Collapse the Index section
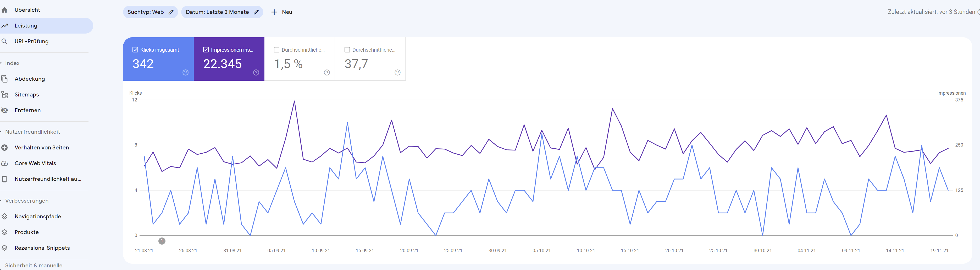The width and height of the screenshot is (980, 270). [x=2, y=63]
